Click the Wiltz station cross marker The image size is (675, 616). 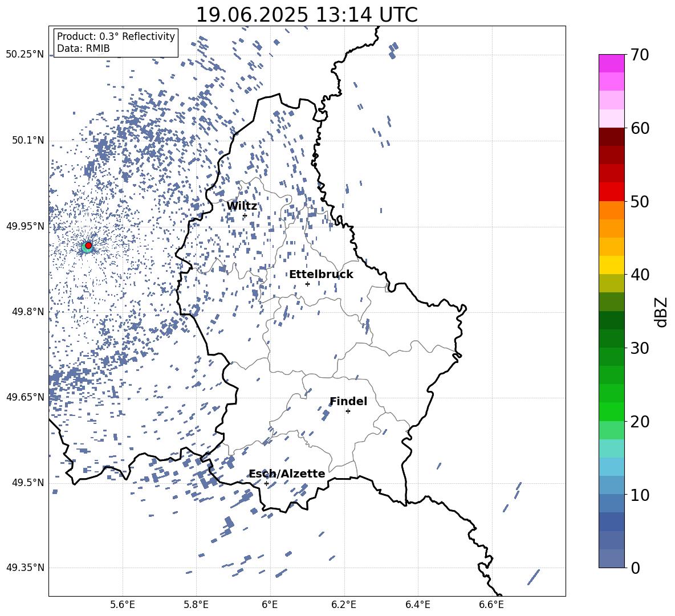click(x=245, y=215)
